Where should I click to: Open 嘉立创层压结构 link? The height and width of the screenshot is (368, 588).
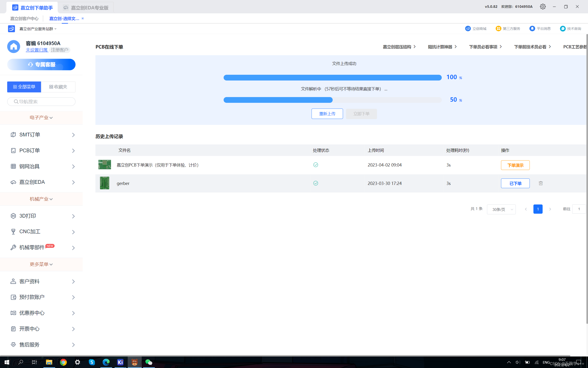click(x=399, y=47)
